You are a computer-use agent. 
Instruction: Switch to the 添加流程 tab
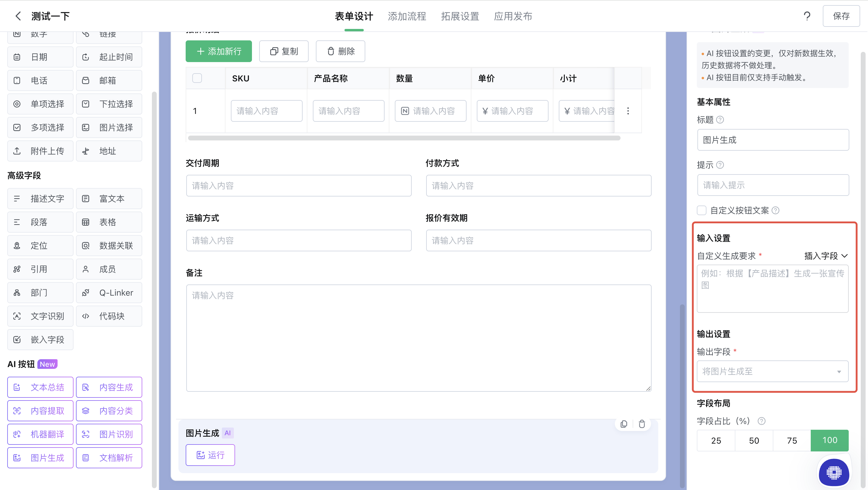[407, 16]
